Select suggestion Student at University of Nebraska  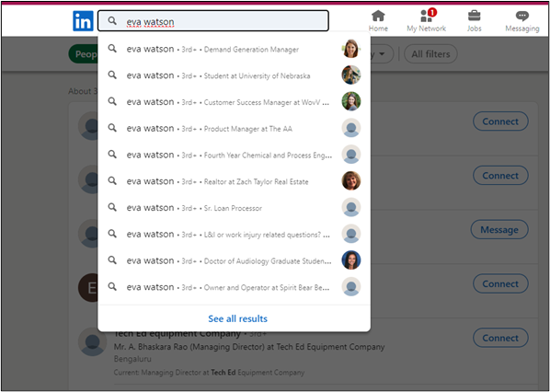234,75
